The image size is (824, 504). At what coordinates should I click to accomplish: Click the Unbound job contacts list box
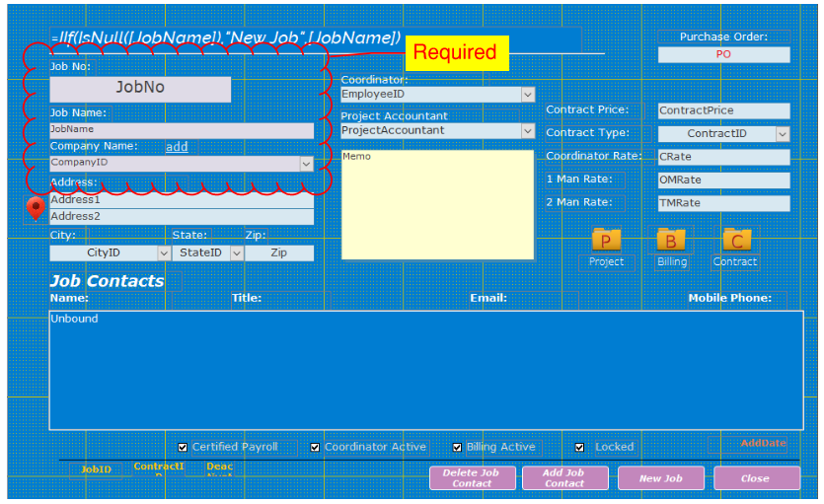pos(426,370)
